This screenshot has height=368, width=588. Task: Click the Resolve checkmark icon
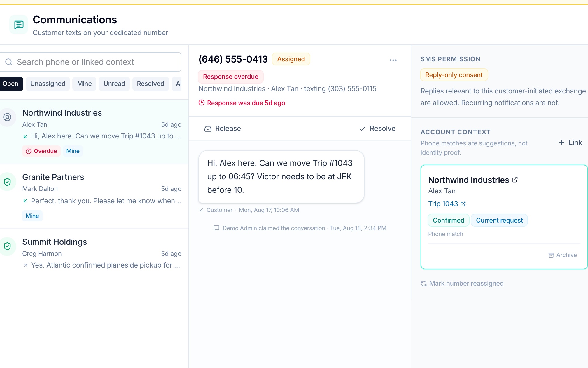tap(363, 129)
